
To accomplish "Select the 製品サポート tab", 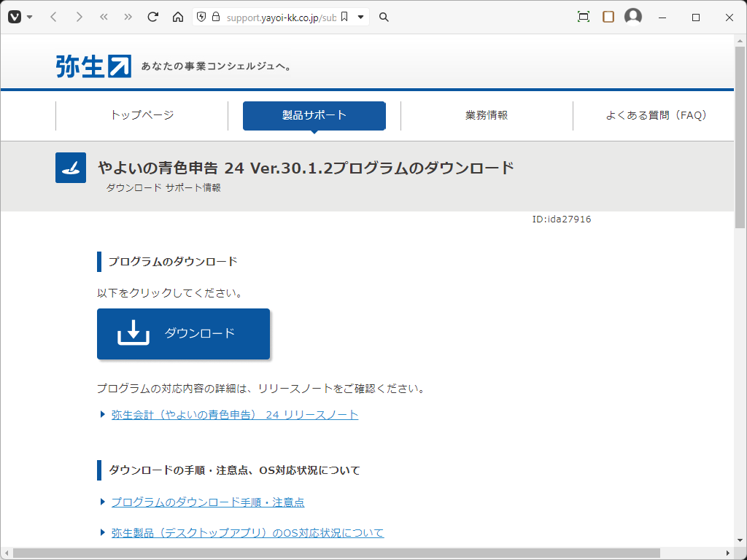I will point(314,115).
